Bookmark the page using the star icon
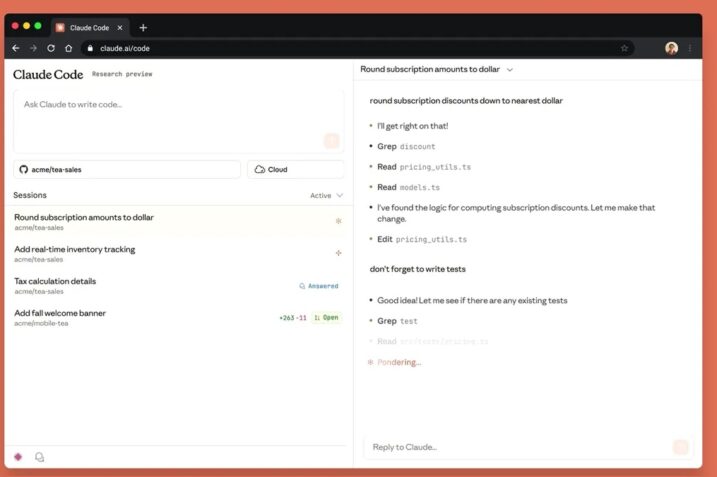Screen dimensions: 717x477 point(624,48)
